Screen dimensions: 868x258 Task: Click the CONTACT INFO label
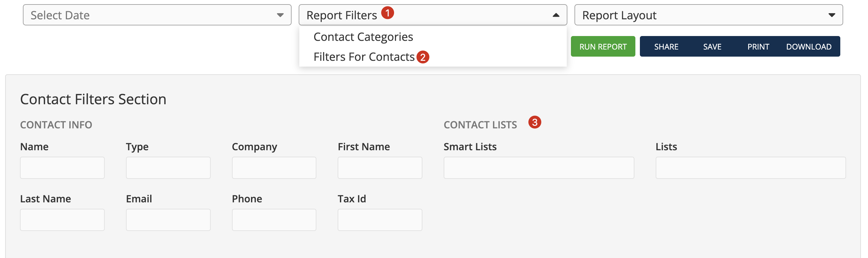pos(56,125)
